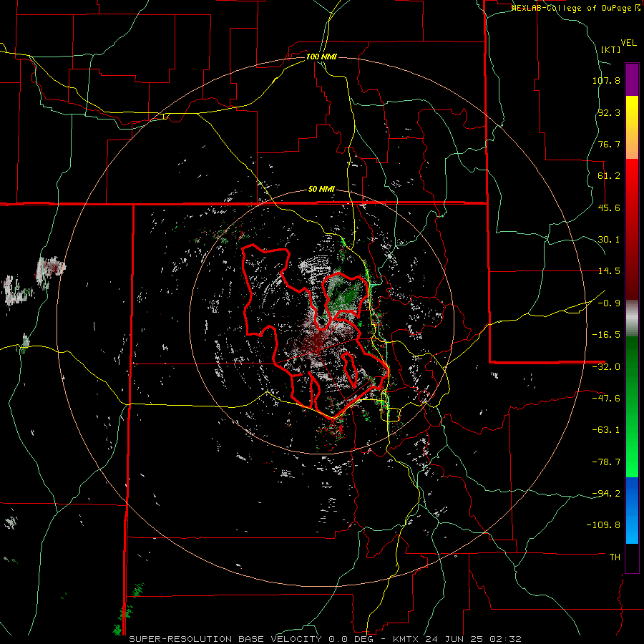Screen dimensions: 644x644
Task: Click the [KT] units label
Action: pos(611,49)
